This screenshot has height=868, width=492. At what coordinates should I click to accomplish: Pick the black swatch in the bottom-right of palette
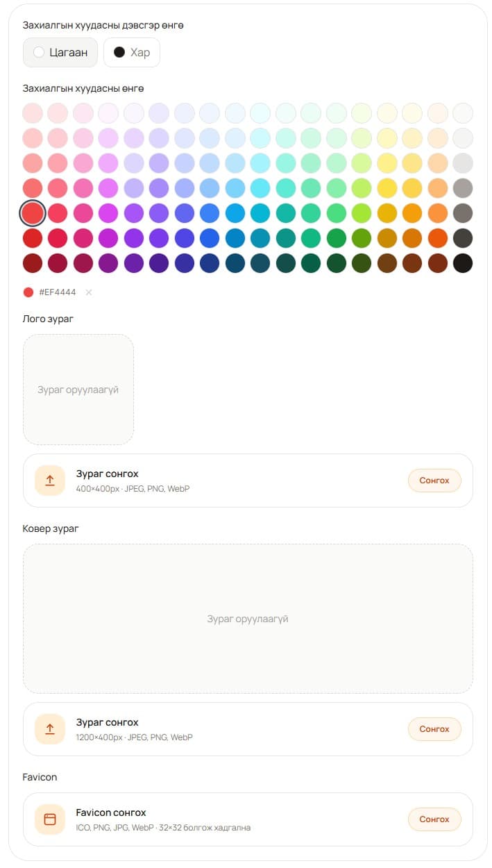(x=463, y=263)
